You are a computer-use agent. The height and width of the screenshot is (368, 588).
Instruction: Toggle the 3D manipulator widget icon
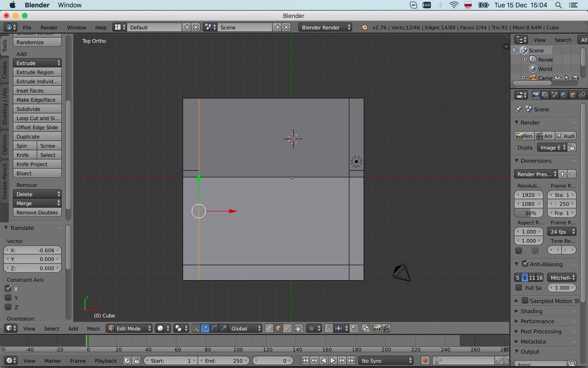click(x=196, y=329)
